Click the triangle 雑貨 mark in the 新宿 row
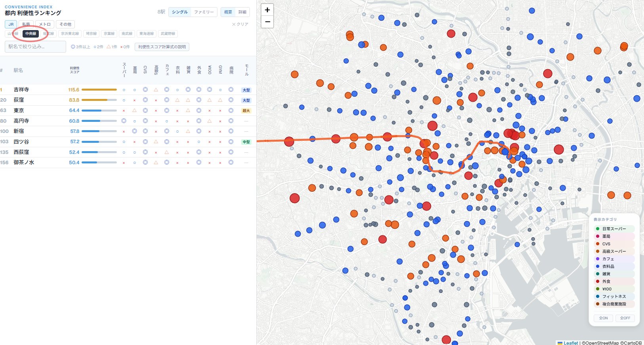 [x=188, y=131]
